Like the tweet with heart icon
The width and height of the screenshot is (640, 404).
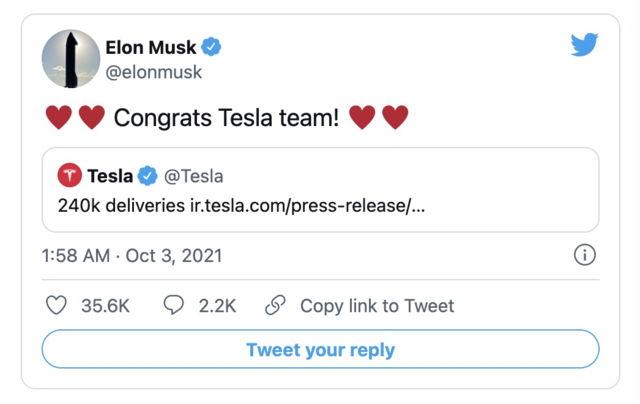click(x=58, y=306)
